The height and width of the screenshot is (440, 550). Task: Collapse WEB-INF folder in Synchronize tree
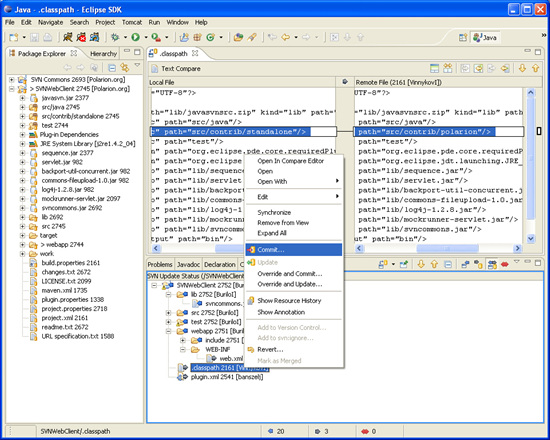click(x=183, y=349)
